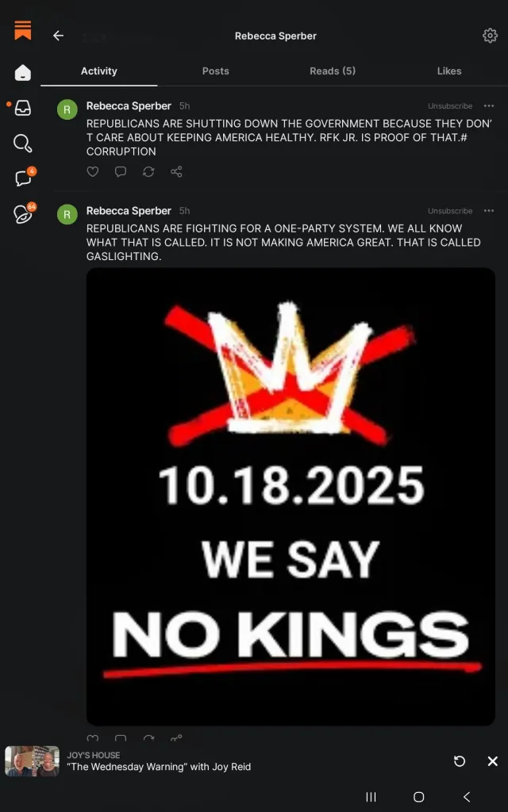Like the RFK Jr. shutdown post

pyautogui.click(x=93, y=171)
